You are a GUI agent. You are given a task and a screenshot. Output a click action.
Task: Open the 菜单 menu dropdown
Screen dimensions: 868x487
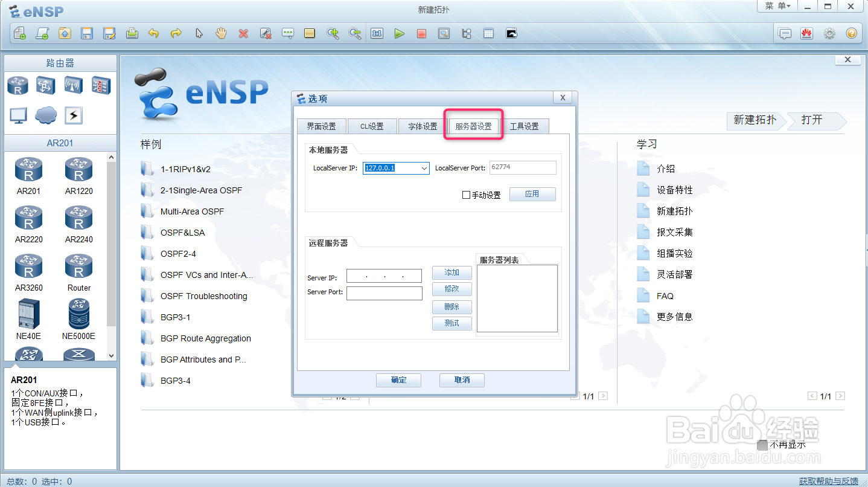pyautogui.click(x=778, y=6)
